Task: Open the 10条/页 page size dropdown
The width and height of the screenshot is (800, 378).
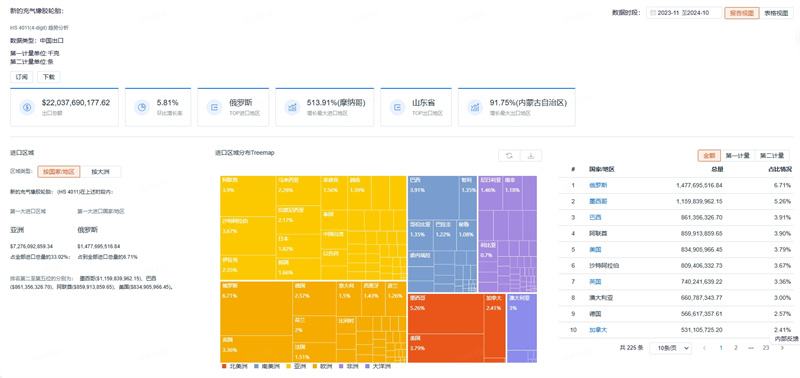Action: pyautogui.click(x=670, y=348)
